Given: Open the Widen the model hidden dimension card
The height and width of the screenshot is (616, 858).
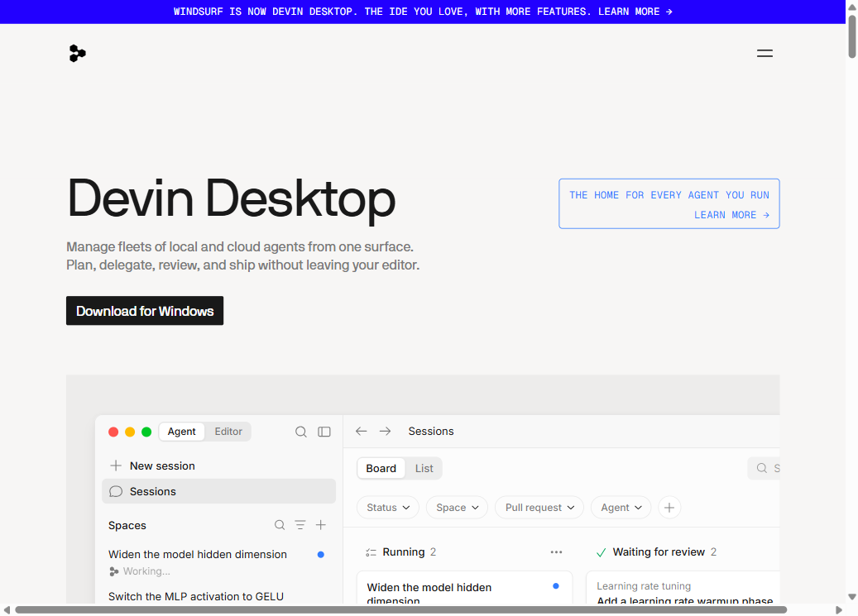Looking at the screenshot, I should click(x=464, y=588).
